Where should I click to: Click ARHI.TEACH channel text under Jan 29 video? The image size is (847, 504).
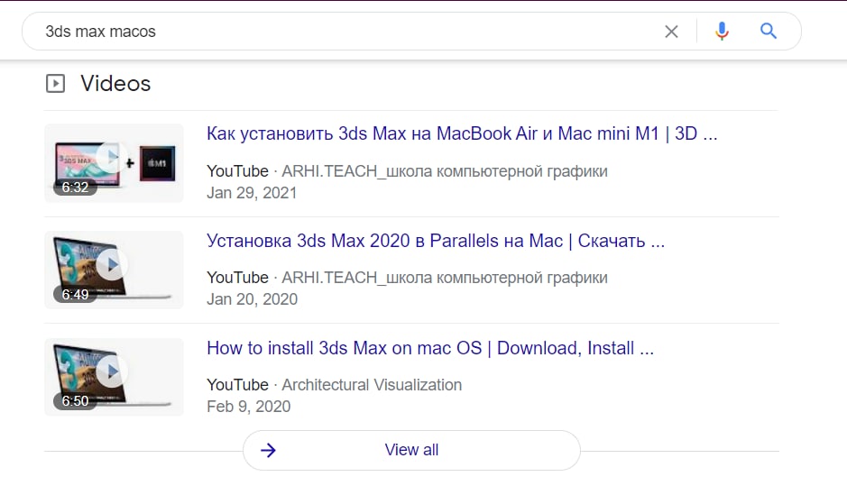click(x=445, y=171)
